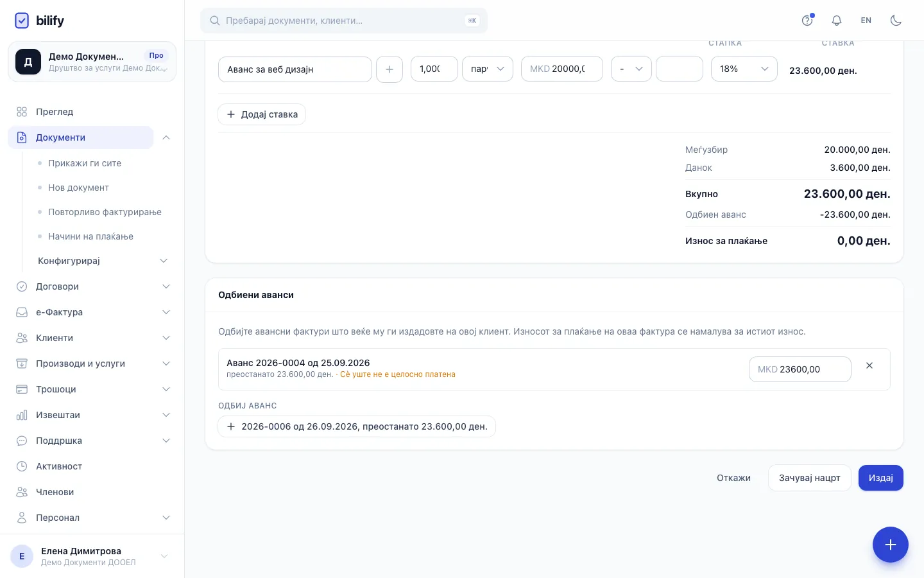This screenshot has width=924, height=578.
Task: Open the notifications bell
Action: pyautogui.click(x=837, y=21)
